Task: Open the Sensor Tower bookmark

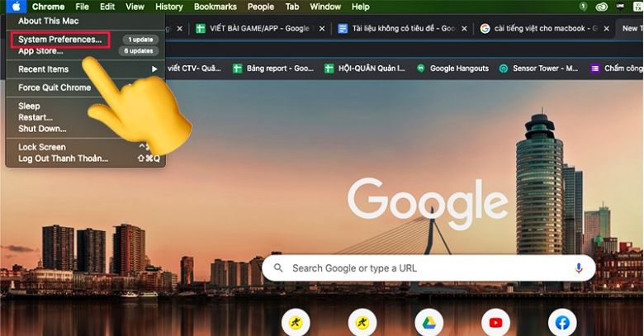Action: pyautogui.click(x=538, y=69)
